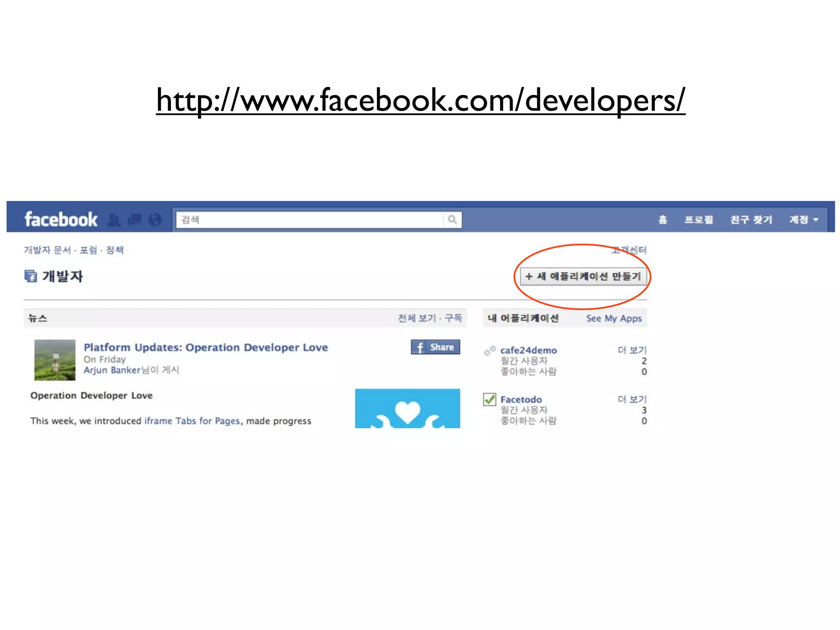The image size is (840, 630).
Task: Click the Facebook Share button
Action: (436, 347)
